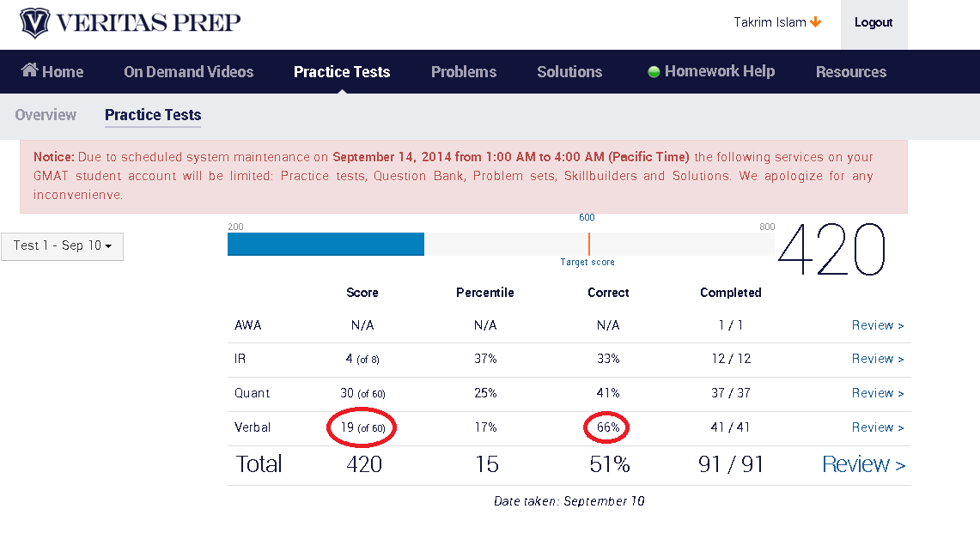
Task: Open the Solutions menu item
Action: [x=569, y=72]
